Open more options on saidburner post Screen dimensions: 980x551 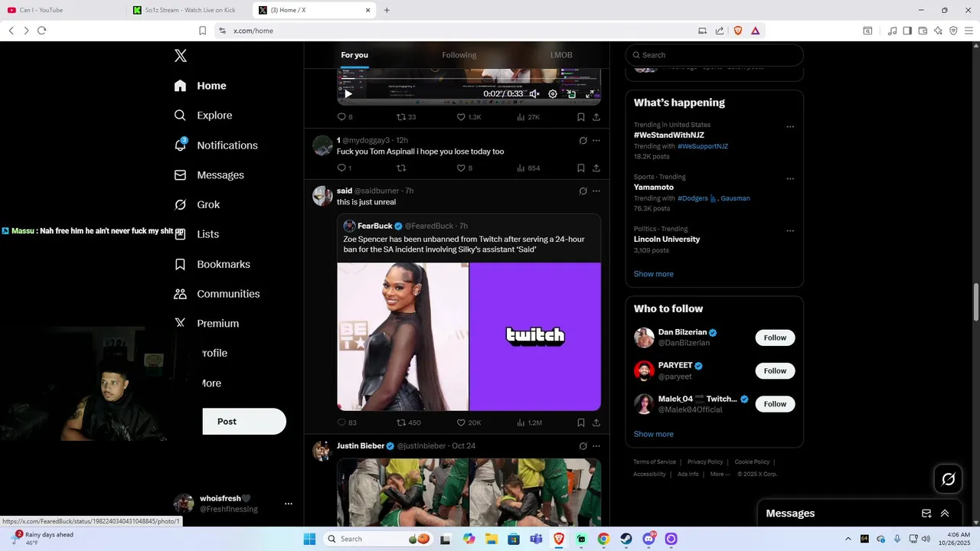tap(596, 191)
